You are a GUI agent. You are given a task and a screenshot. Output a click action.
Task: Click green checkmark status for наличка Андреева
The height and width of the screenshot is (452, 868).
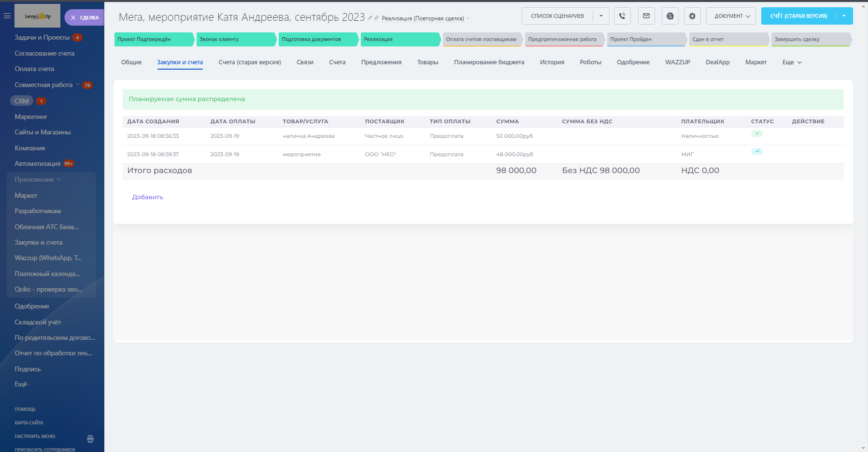[757, 133]
